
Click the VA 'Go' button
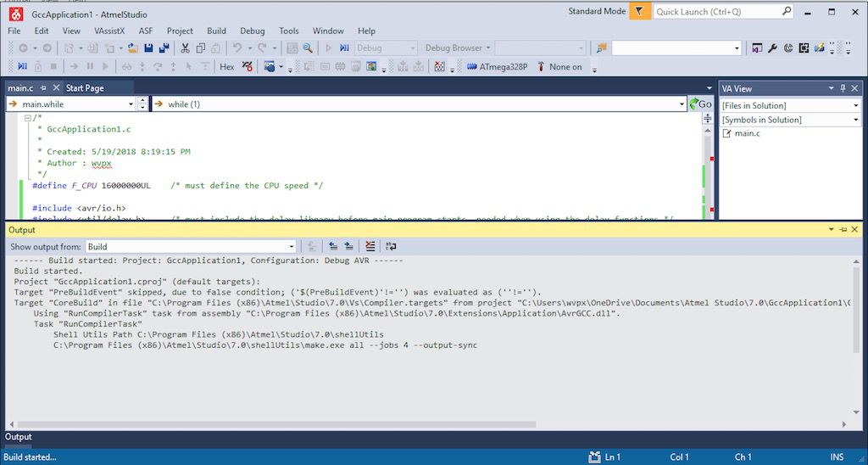(x=700, y=104)
